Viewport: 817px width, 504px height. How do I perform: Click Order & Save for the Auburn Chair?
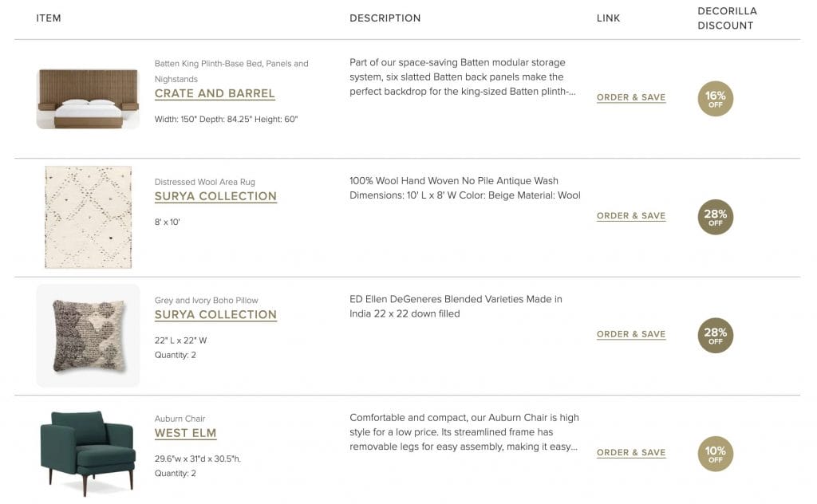[630, 453]
